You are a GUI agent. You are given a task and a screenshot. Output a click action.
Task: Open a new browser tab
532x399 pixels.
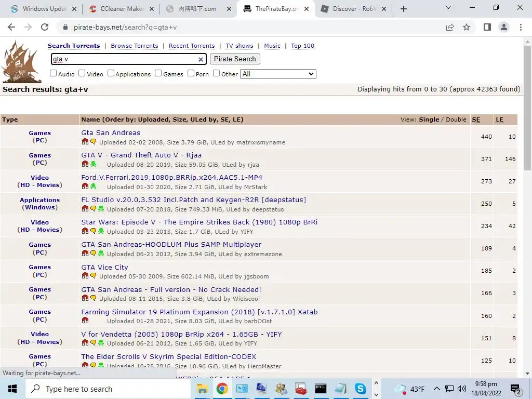pyautogui.click(x=403, y=9)
